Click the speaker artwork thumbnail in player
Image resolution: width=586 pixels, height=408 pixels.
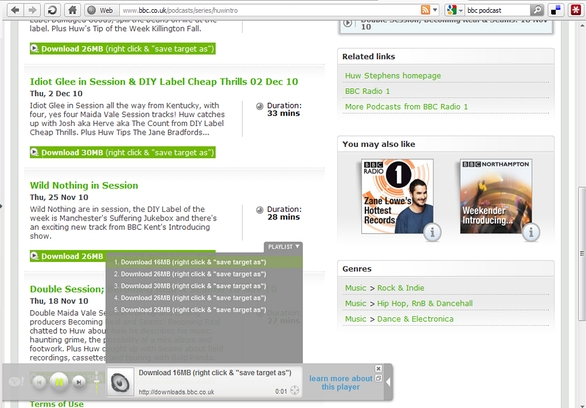click(120, 381)
